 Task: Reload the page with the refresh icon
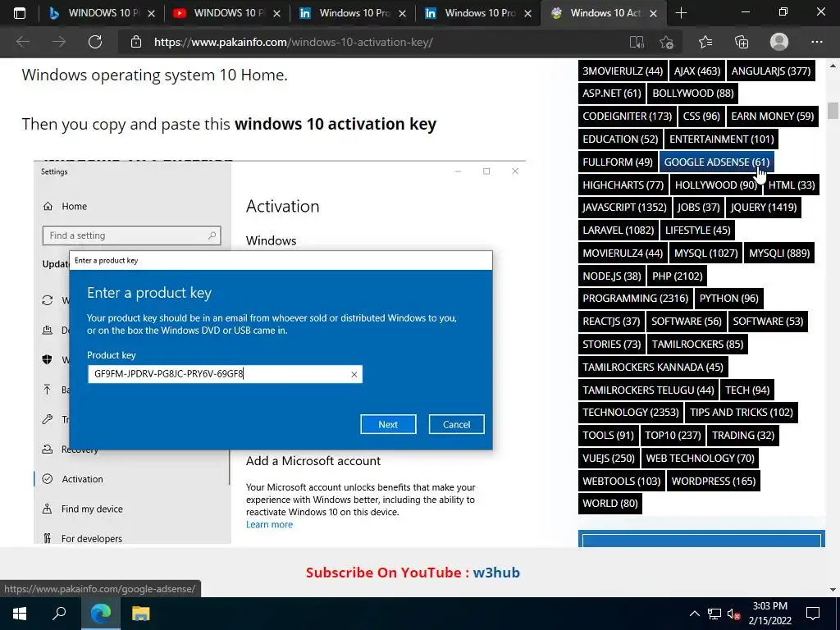(95, 42)
